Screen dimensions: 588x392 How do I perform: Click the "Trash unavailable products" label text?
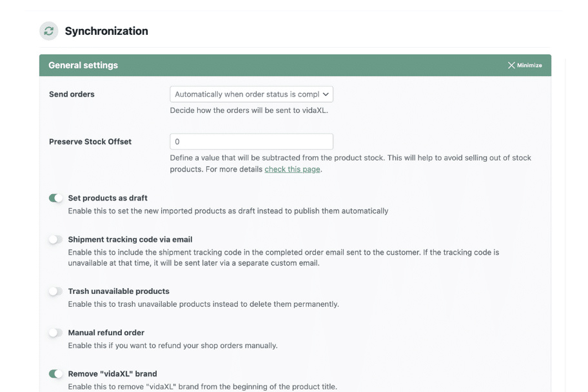[119, 291]
